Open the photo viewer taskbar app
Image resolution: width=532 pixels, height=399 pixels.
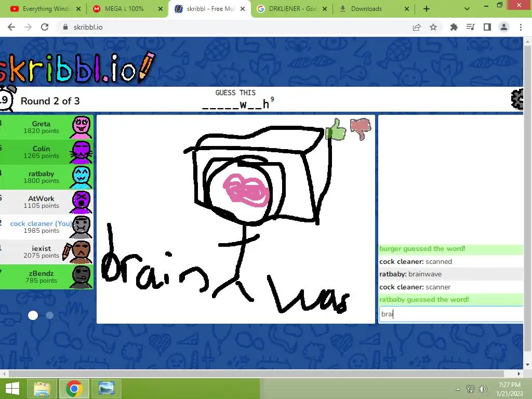tap(106, 389)
